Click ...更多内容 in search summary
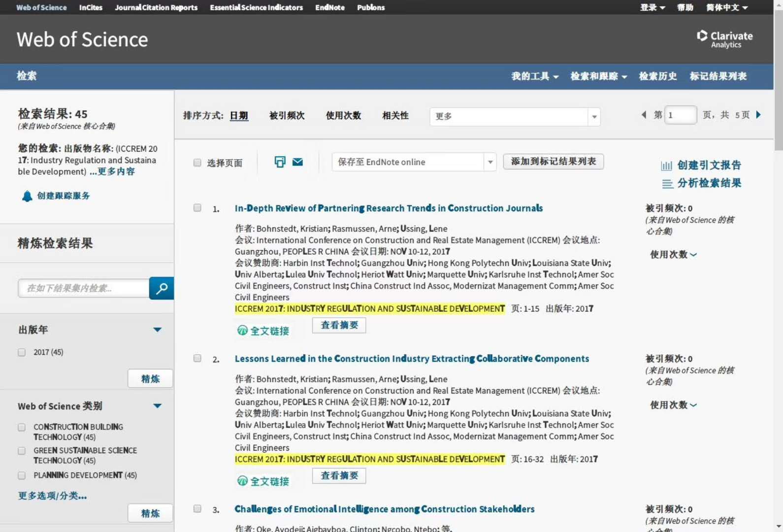Image resolution: width=783 pixels, height=532 pixels. pyautogui.click(x=112, y=172)
